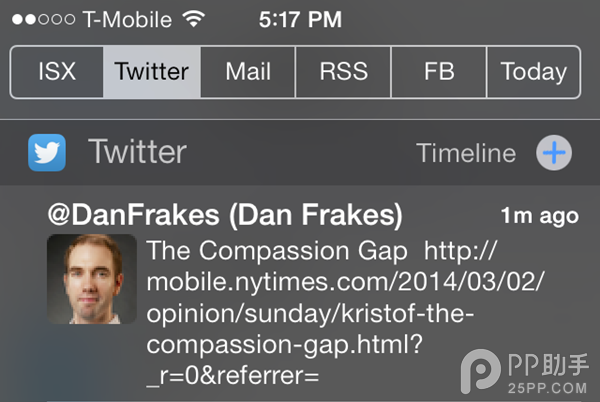Switch to the ISX tab
Screen dimensions: 600x402
(x=57, y=72)
